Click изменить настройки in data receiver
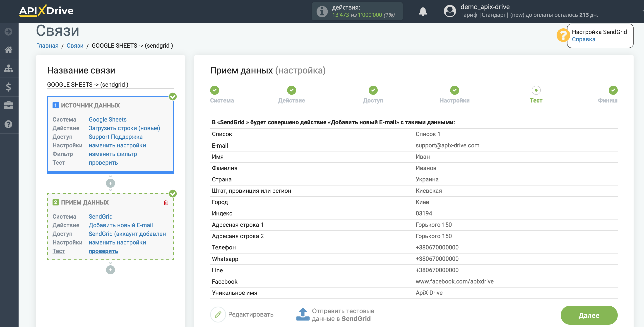644x327 pixels. click(117, 242)
